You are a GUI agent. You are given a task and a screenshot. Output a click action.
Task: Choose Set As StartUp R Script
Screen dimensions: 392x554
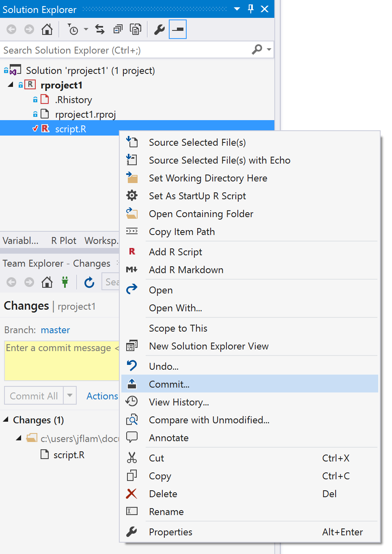tap(250, 196)
